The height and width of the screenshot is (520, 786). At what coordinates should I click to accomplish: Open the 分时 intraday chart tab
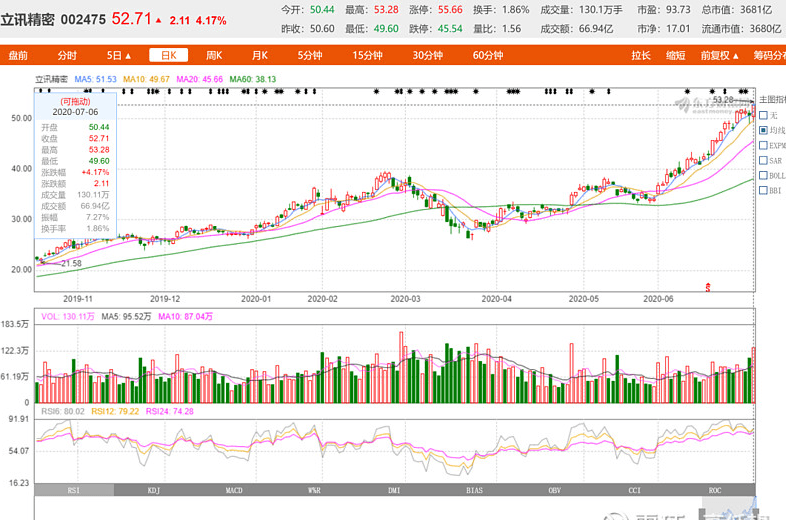[67, 55]
